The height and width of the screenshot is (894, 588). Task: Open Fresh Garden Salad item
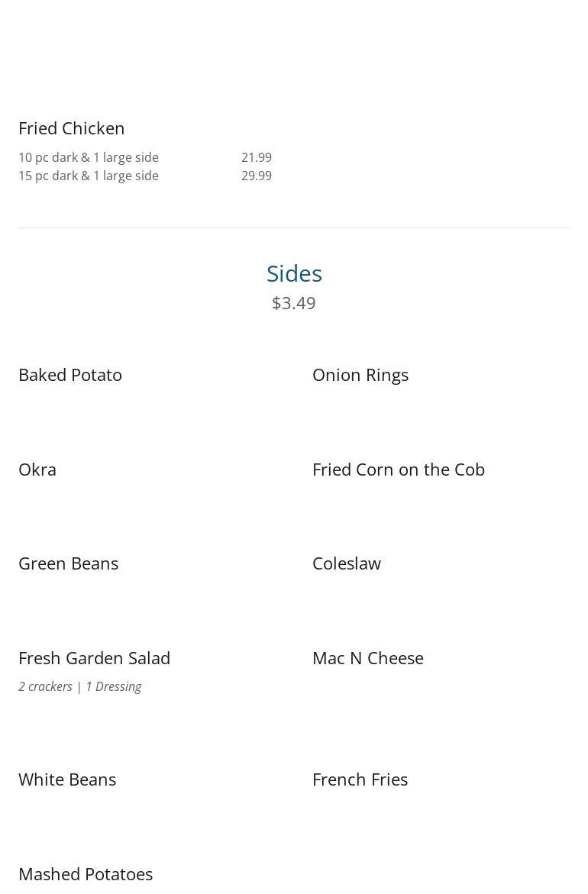click(x=94, y=658)
